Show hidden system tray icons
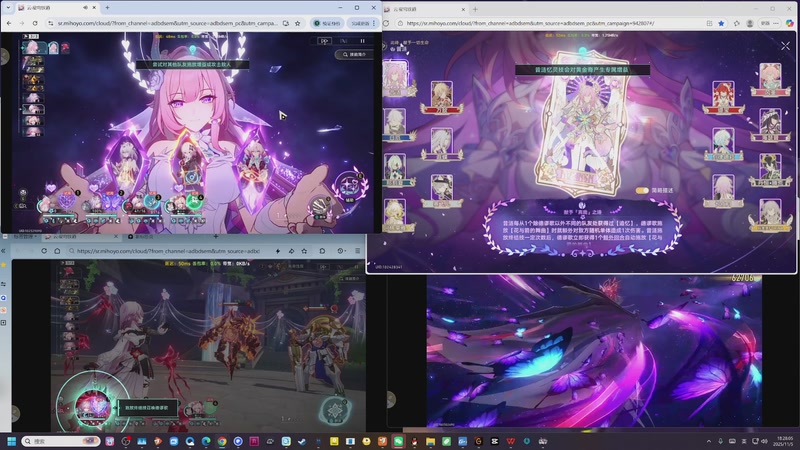 click(708, 441)
